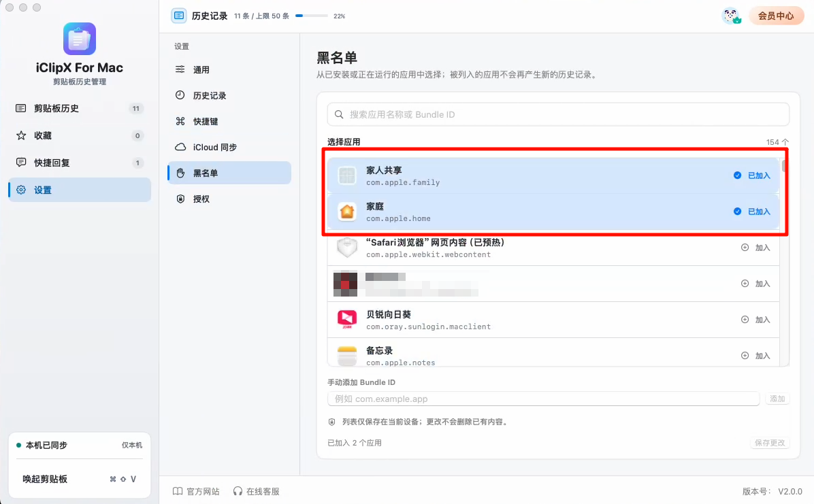Toggle 已加入 for 家人共享 app
The height and width of the screenshot is (504, 814).
pos(751,175)
